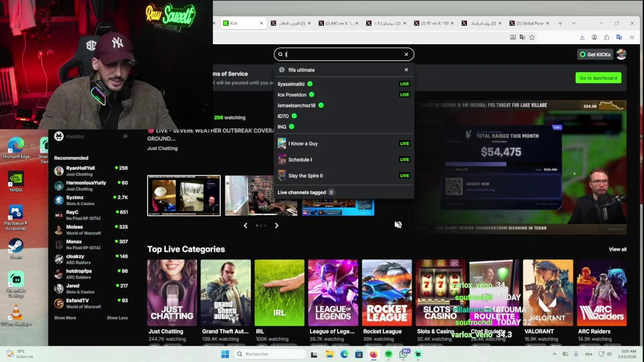The width and height of the screenshot is (644, 362).
Task: Open IRL category card
Action: (279, 293)
